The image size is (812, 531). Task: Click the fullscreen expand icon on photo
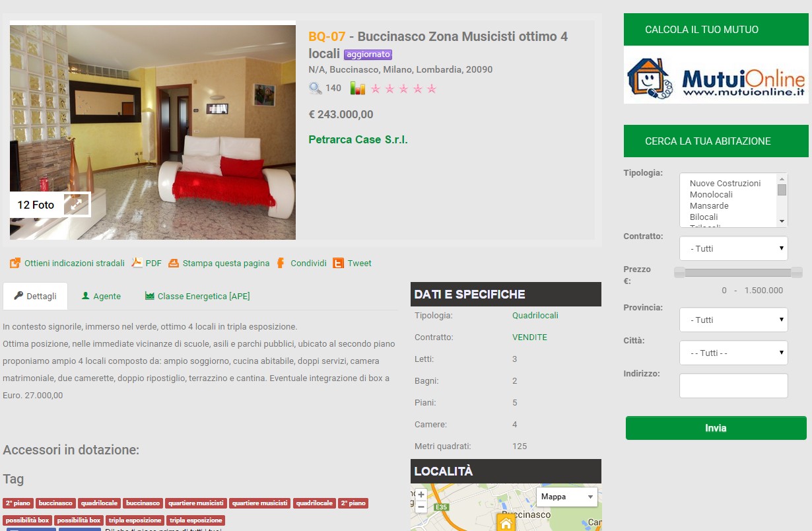click(77, 205)
